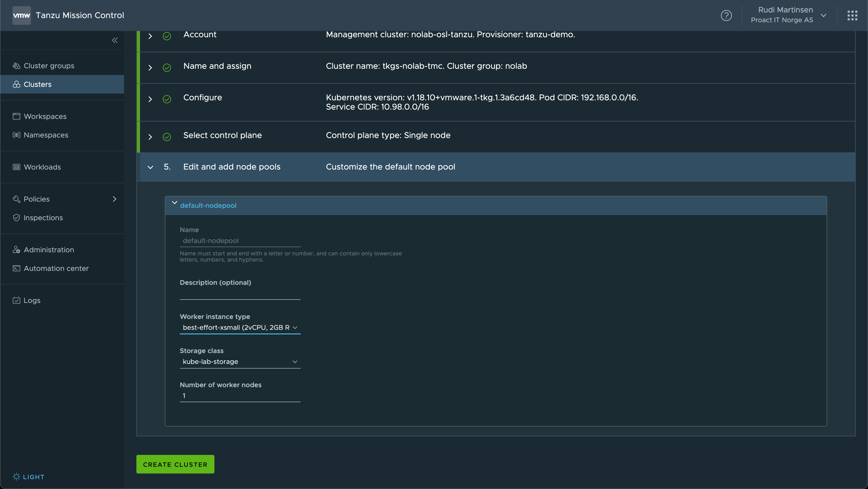Click the Workloads sidebar icon
This screenshot has height=489, width=868.
click(16, 166)
